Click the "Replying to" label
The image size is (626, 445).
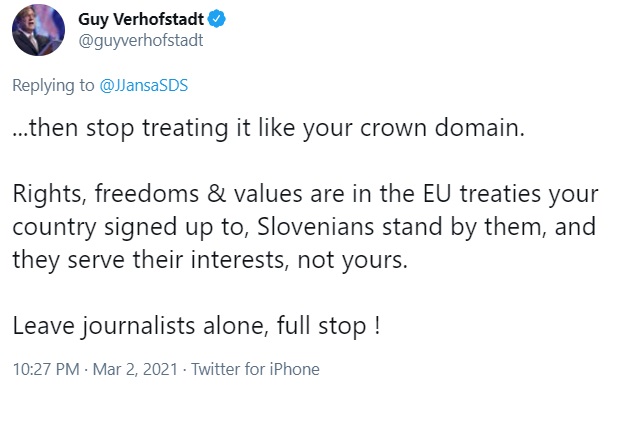[x=53, y=86]
